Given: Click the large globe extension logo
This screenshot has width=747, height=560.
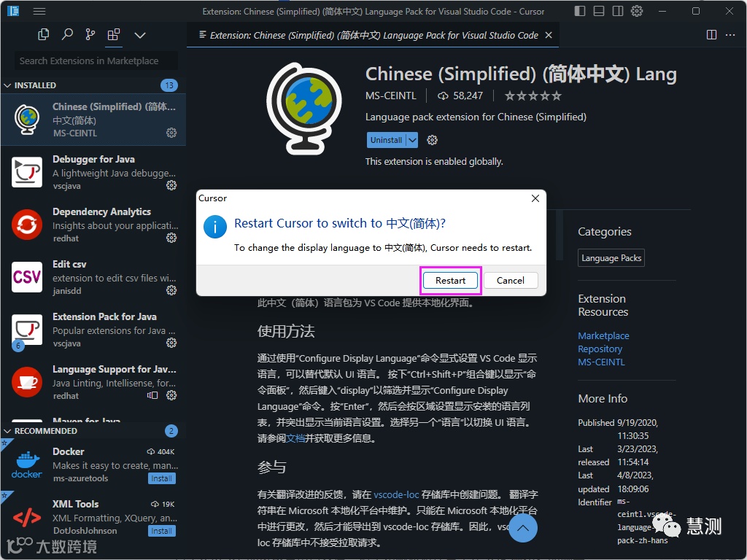Looking at the screenshot, I should coord(304,109).
